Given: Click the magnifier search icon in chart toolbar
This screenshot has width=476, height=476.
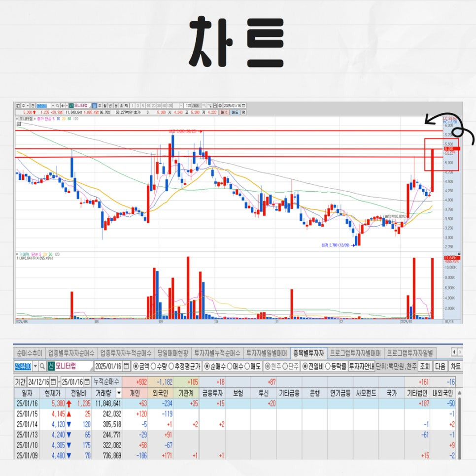Looking at the screenshot, I should [57, 105].
